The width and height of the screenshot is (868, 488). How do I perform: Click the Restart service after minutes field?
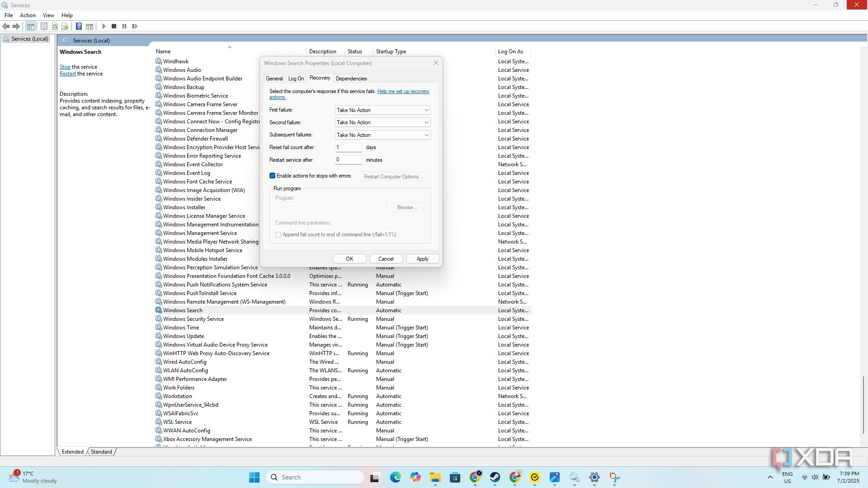(348, 160)
